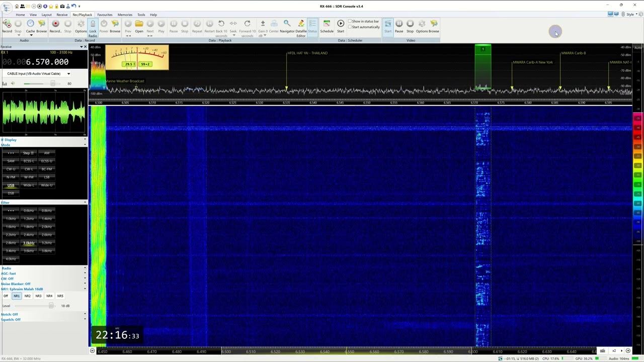Set filter width to 3.0kHz

tap(29, 243)
